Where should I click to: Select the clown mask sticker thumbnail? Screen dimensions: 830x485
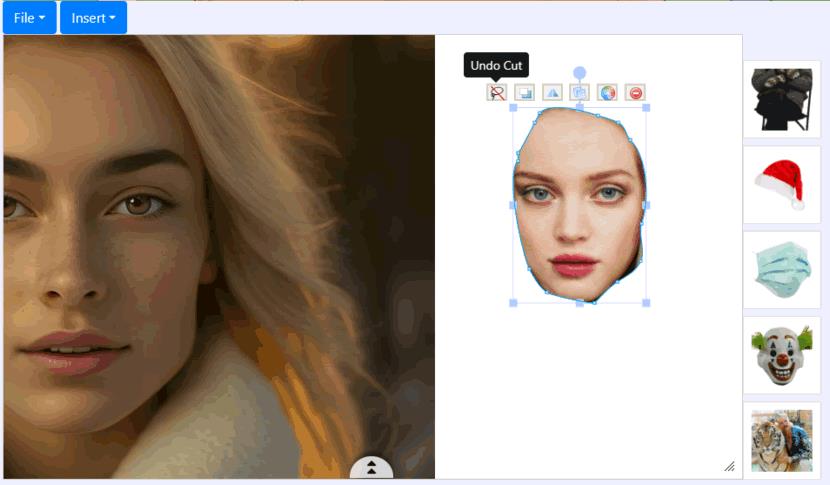point(782,355)
